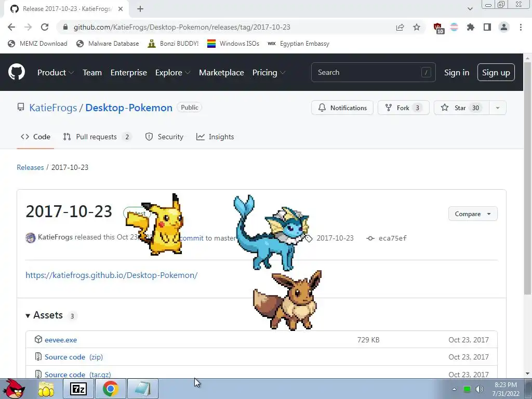Download Source code (zip)

74,357
